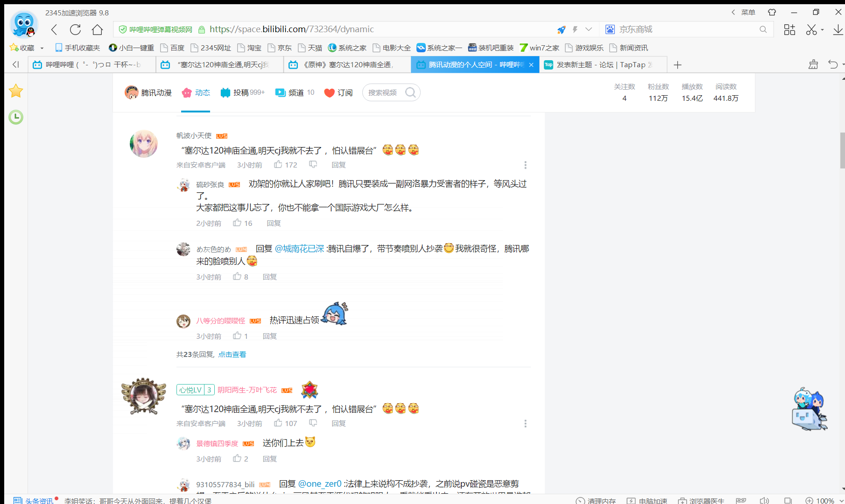Click the 腾讯动漫 profile avatar
This screenshot has height=504, width=845.
tap(132, 92)
